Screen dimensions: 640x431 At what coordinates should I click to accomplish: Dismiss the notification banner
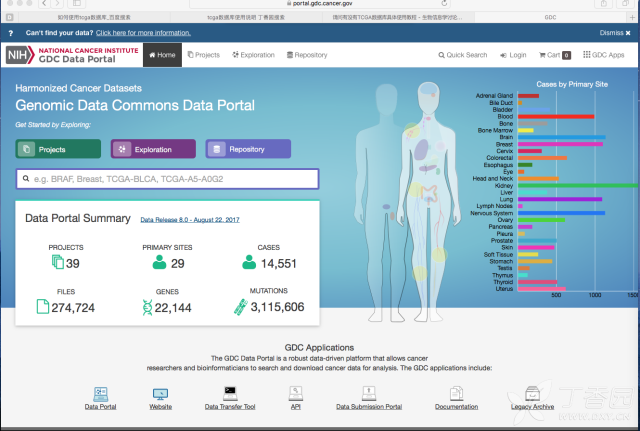(x=614, y=33)
